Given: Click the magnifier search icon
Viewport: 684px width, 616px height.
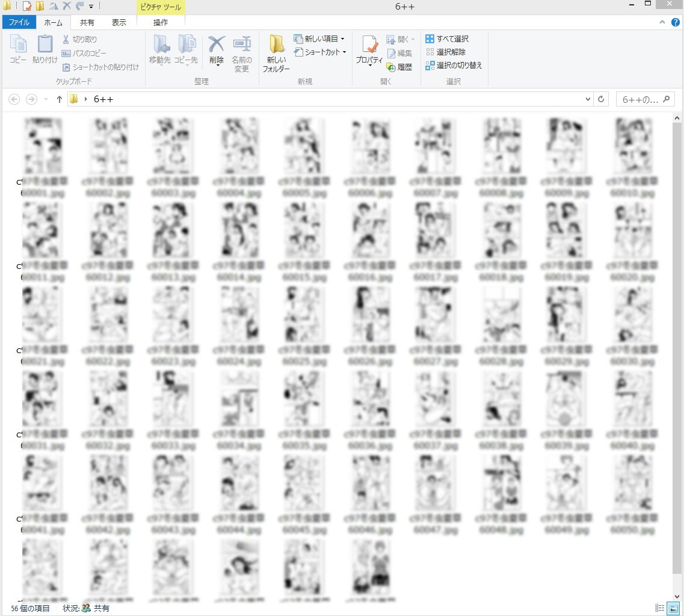Looking at the screenshot, I should (x=666, y=99).
